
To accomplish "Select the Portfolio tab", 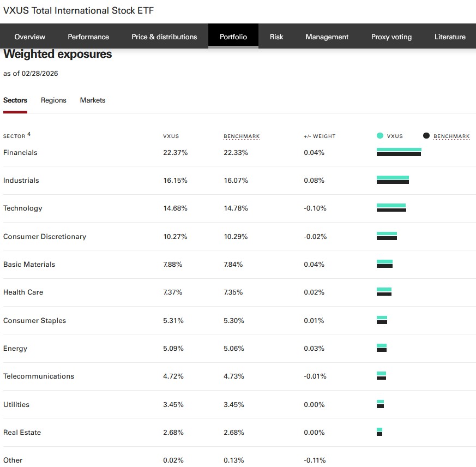I will click(233, 37).
